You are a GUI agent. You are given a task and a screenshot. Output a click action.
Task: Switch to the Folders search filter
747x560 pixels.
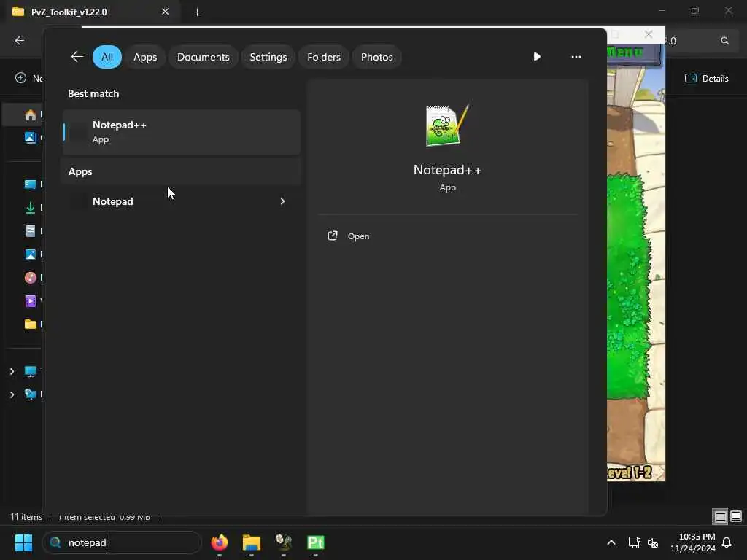point(324,57)
